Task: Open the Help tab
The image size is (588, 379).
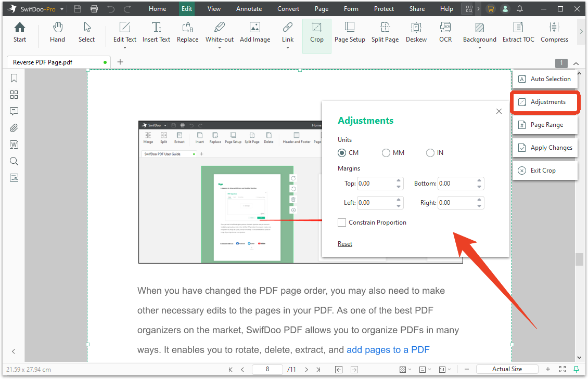Action: pos(446,9)
